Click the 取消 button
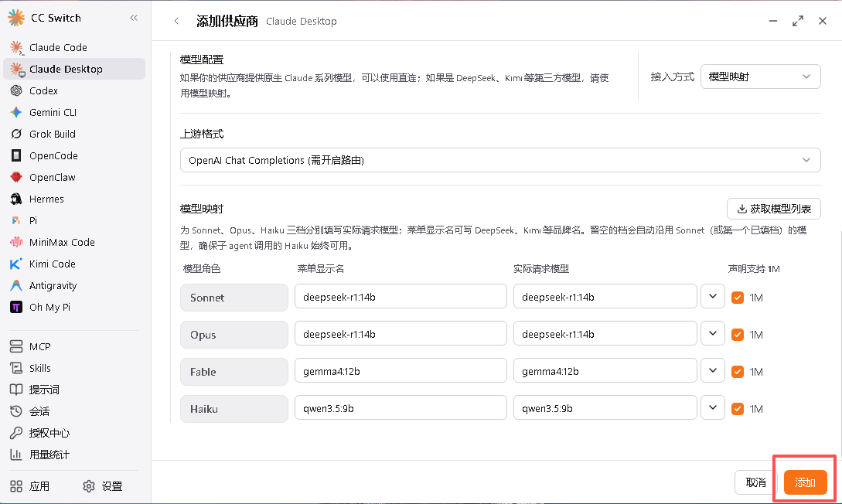Image resolution: width=842 pixels, height=504 pixels. (755, 482)
